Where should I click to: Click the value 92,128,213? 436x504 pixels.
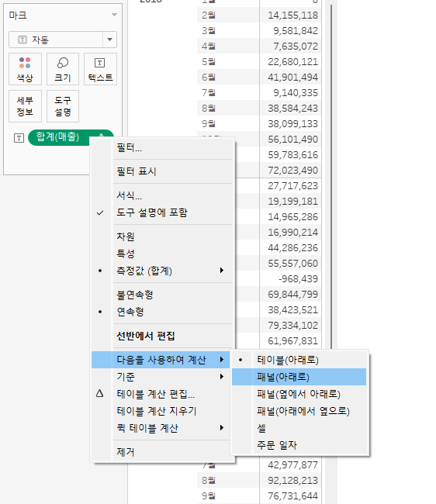pos(292,480)
